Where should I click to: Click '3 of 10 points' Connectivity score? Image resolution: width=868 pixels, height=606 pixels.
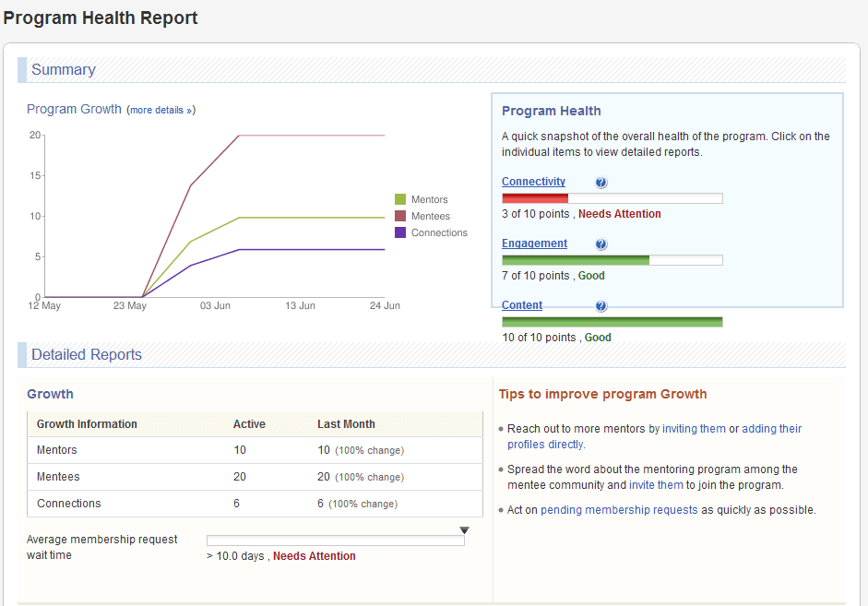tap(535, 214)
